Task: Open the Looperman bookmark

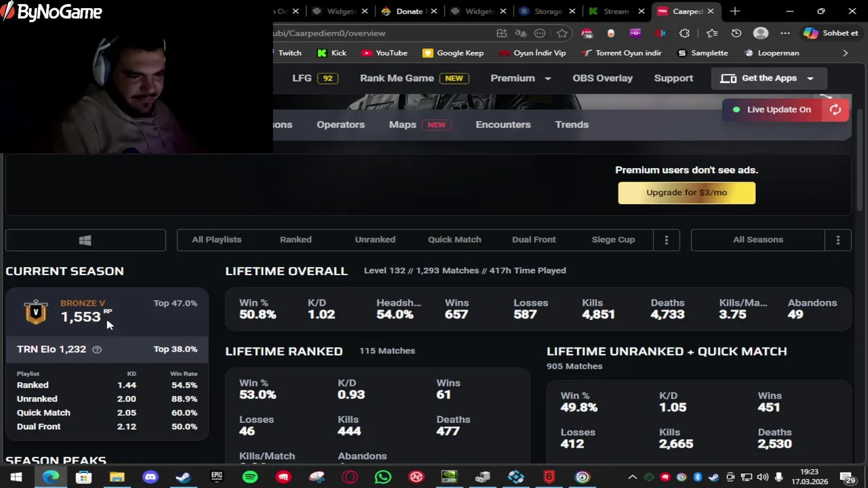Action: (771, 53)
